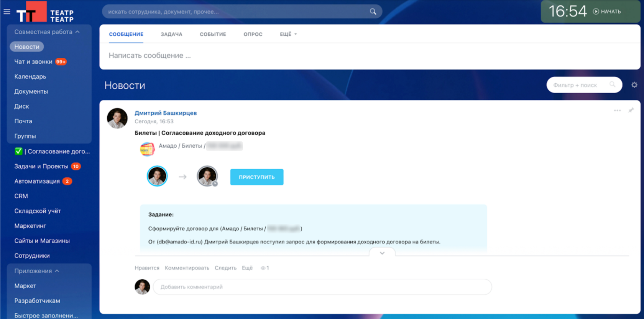Open Автоматизация in the sidebar

coord(37,181)
